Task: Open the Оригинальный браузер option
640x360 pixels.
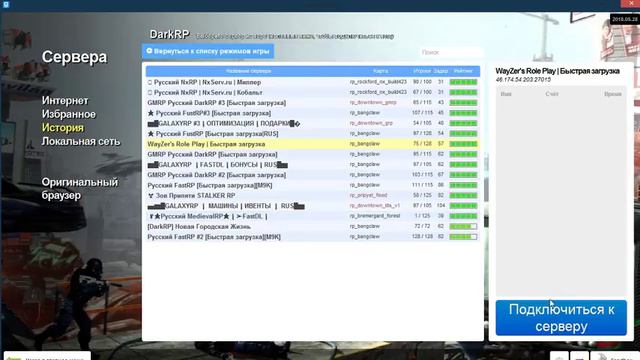Action: tap(80, 189)
